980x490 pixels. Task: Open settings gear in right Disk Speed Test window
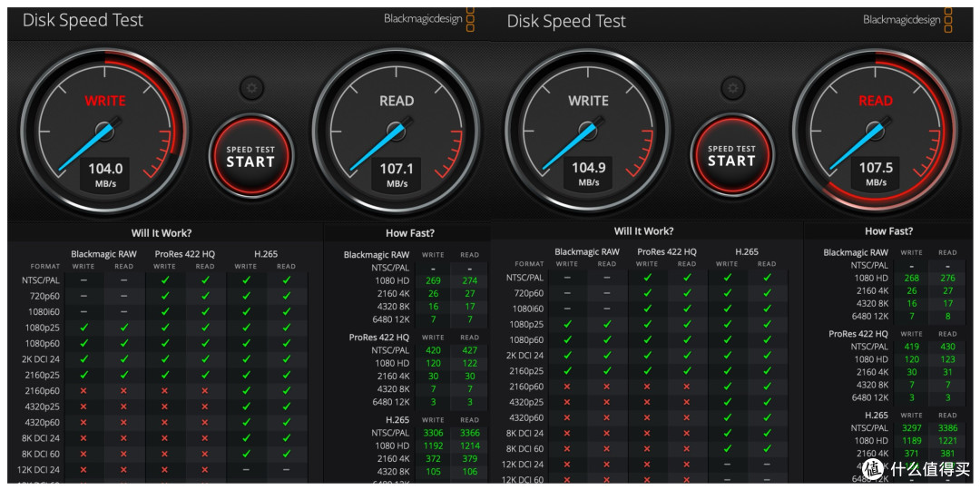(x=732, y=88)
